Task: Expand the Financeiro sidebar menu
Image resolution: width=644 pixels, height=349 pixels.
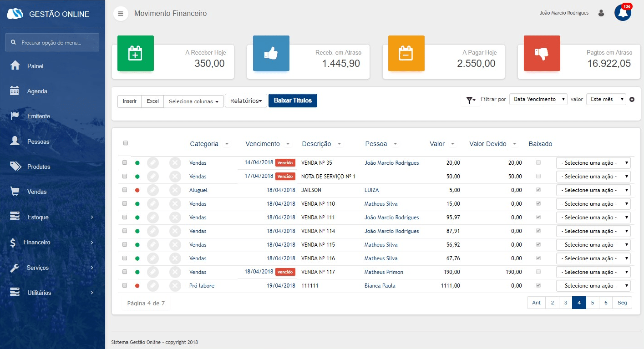Action: pyautogui.click(x=37, y=242)
